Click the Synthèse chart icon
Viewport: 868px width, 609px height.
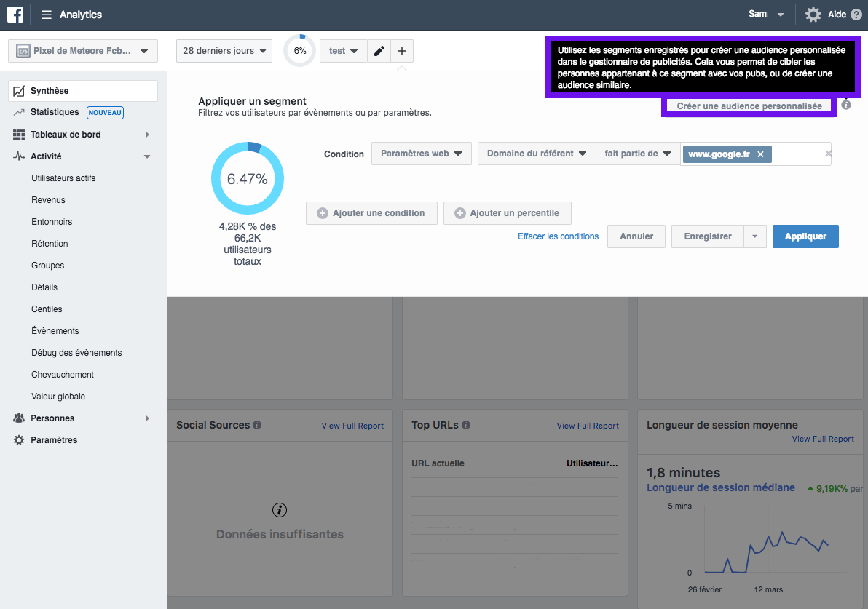click(x=19, y=91)
